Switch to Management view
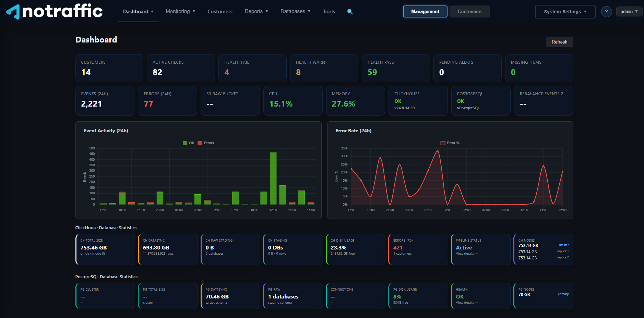This screenshot has height=318, width=644. [x=425, y=11]
